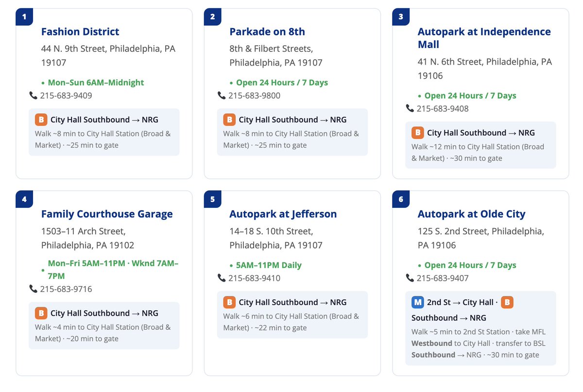Image resolution: width=583 pixels, height=392 pixels.
Task: Click the number 3 badge on Independence Mall card
Action: 401,17
